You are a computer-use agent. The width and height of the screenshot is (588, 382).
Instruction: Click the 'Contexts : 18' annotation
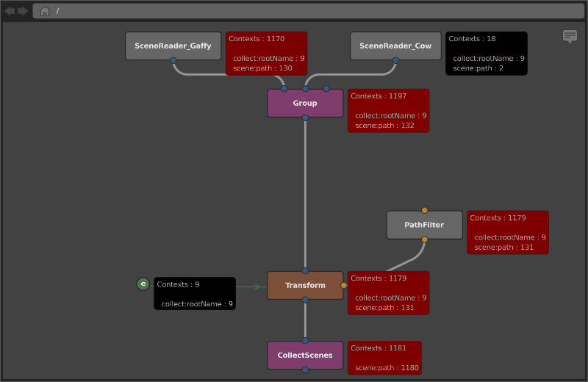(487, 54)
